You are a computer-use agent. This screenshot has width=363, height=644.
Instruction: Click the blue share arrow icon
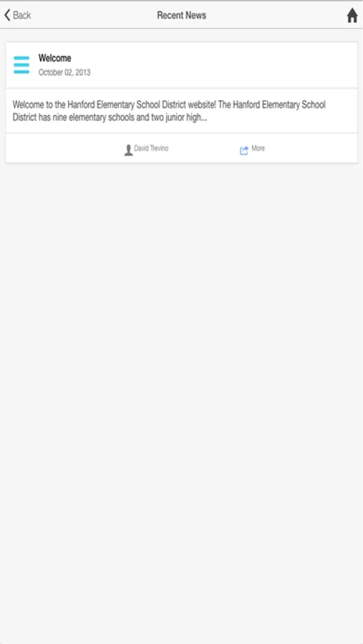pos(244,150)
